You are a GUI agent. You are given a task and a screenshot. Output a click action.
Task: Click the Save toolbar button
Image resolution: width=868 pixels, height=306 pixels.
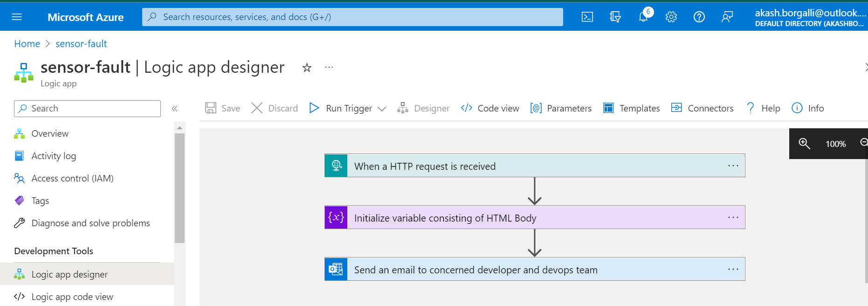(x=223, y=108)
